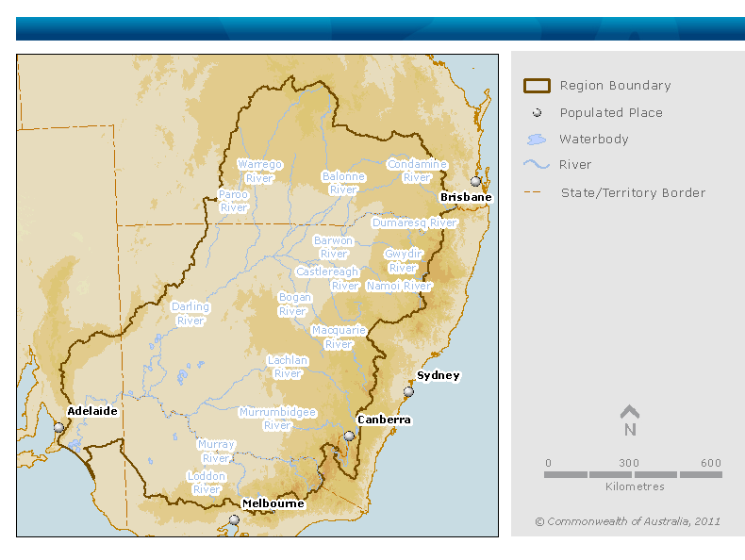The image size is (745, 560).
Task: Click the State/Territory Border legend text
Action: pos(633,192)
